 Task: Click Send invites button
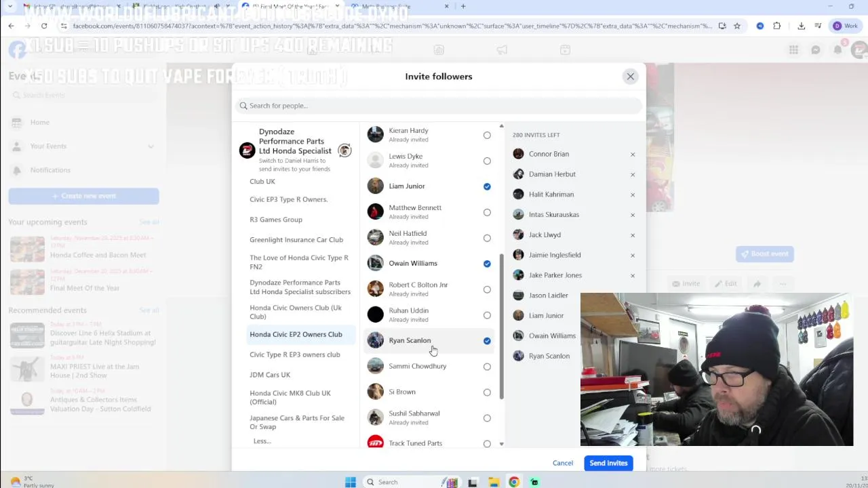(x=608, y=463)
